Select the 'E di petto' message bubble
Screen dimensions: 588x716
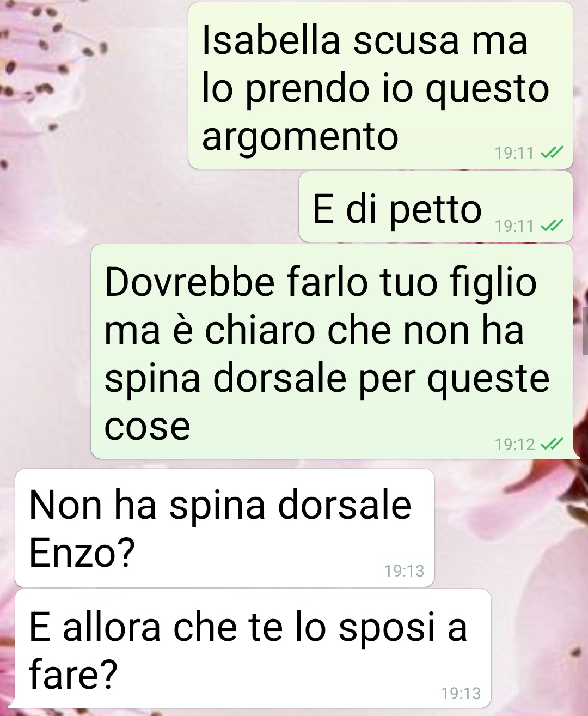click(436, 207)
